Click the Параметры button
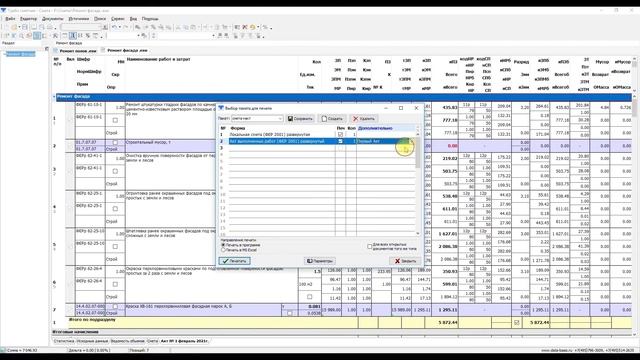640x360 pixels. pyautogui.click(x=320, y=261)
